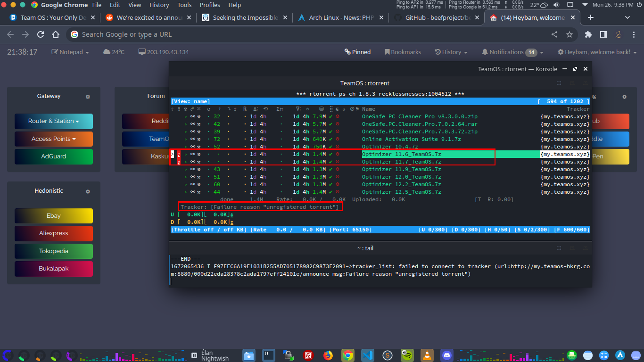The width and height of the screenshot is (644, 362).
Task: Open Discord from the taskbar
Action: [x=446, y=355]
